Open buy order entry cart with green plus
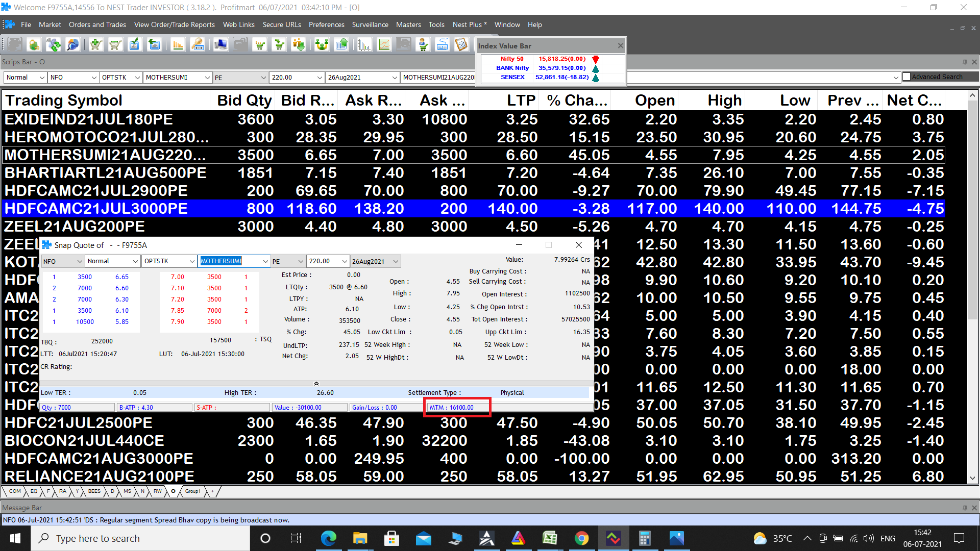This screenshot has width=980, height=551. [x=96, y=45]
